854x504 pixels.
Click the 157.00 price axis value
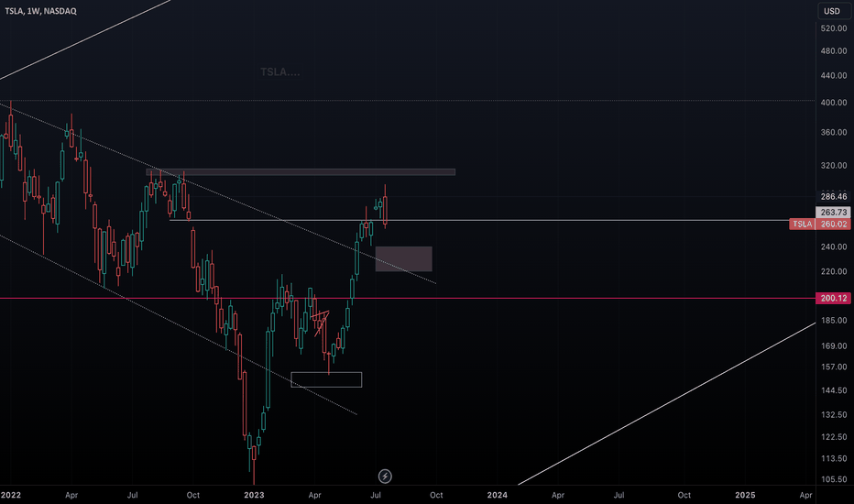tap(833, 367)
